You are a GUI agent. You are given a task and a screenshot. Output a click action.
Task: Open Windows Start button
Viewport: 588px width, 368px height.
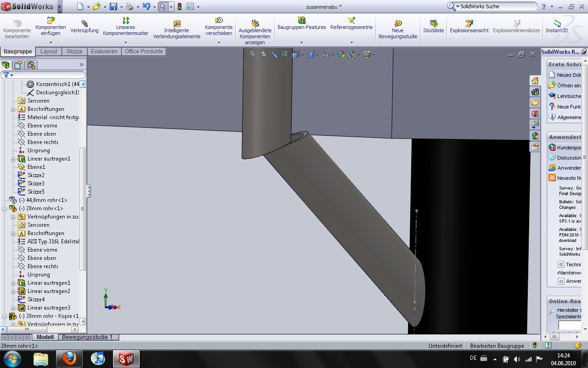click(11, 359)
